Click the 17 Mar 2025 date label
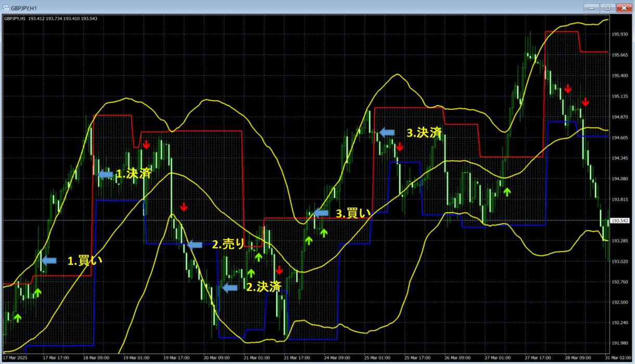The height and width of the screenshot is (364, 635). click(16, 358)
